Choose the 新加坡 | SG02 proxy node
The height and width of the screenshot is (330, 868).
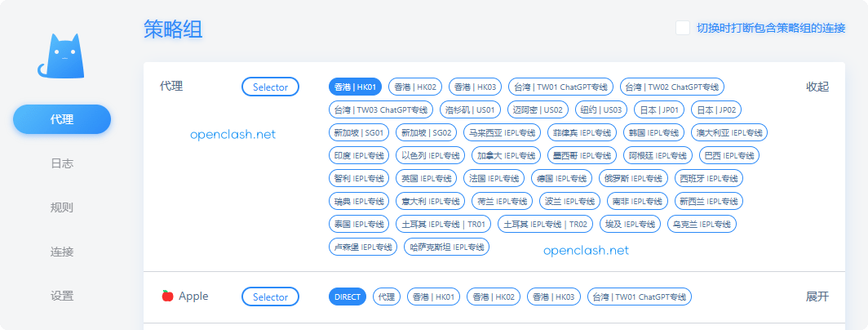[427, 132]
